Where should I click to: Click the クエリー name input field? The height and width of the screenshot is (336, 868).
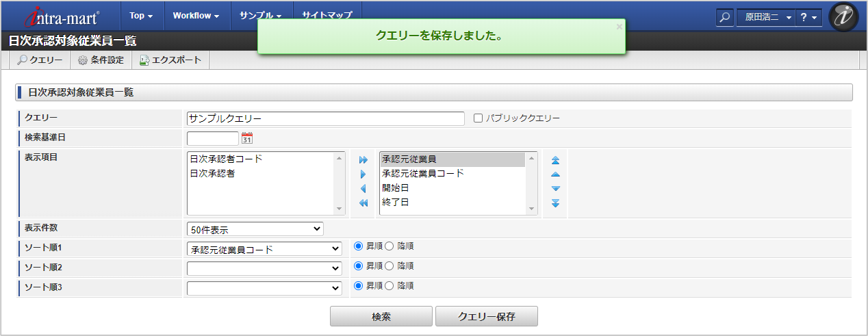[325, 118]
